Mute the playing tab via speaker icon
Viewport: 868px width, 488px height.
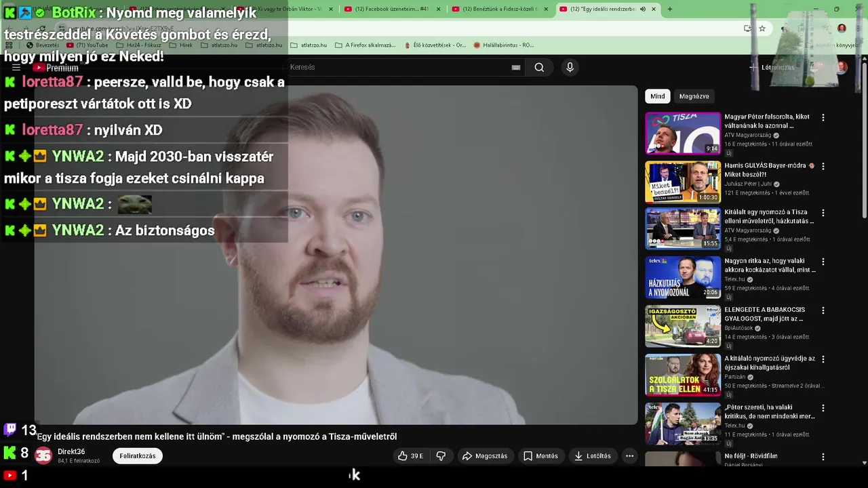[643, 9]
